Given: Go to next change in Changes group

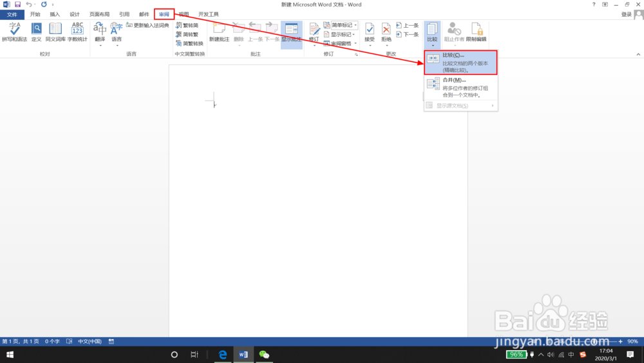Looking at the screenshot, I should 408,34.
